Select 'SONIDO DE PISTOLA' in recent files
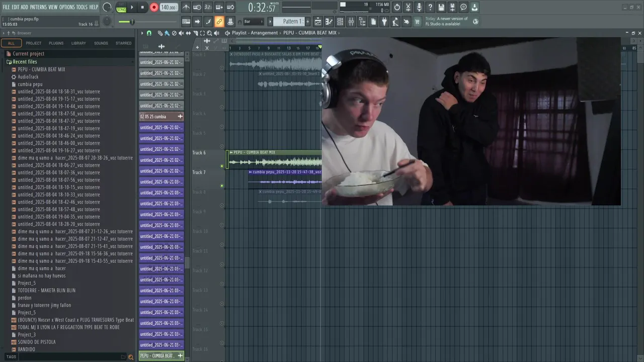The height and width of the screenshot is (362, 644). coord(37,342)
